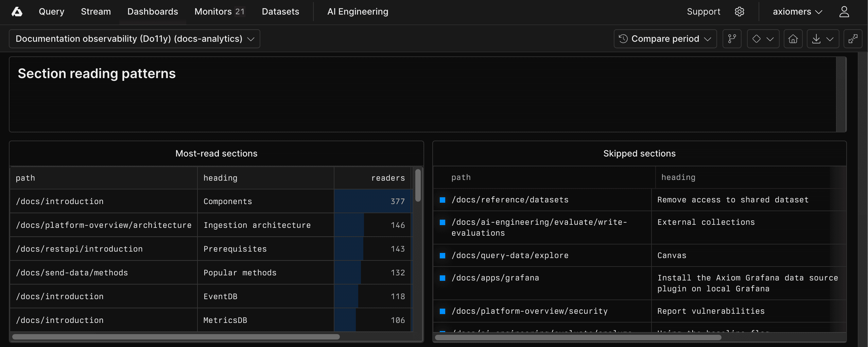Click the Prerequisites heading cell

[x=266, y=249]
